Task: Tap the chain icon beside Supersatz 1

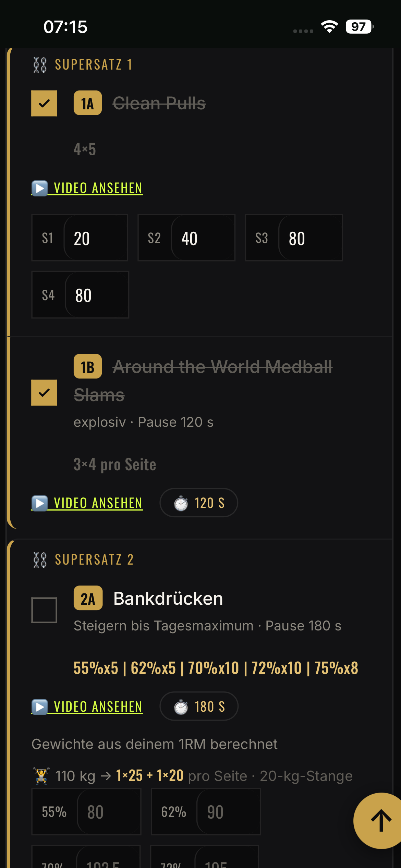Action: coord(40,65)
